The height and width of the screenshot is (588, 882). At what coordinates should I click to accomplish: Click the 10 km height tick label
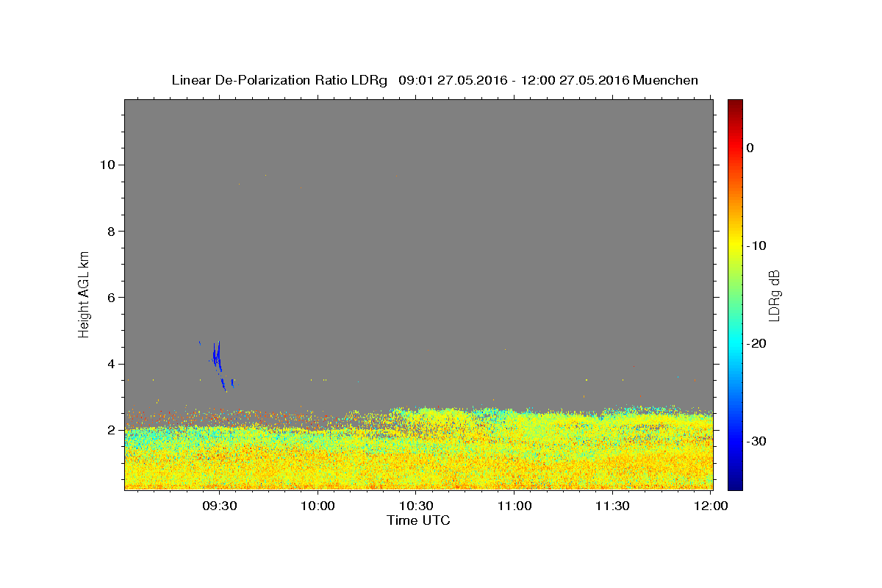point(108,165)
